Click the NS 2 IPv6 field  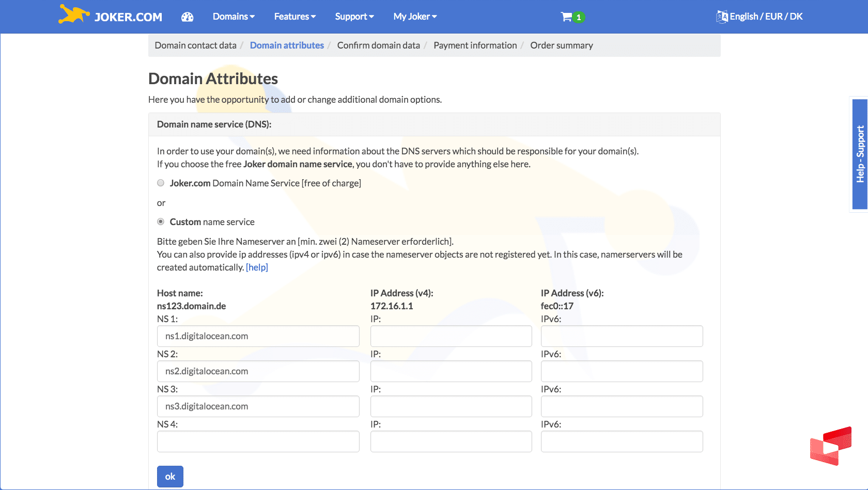pos(622,371)
